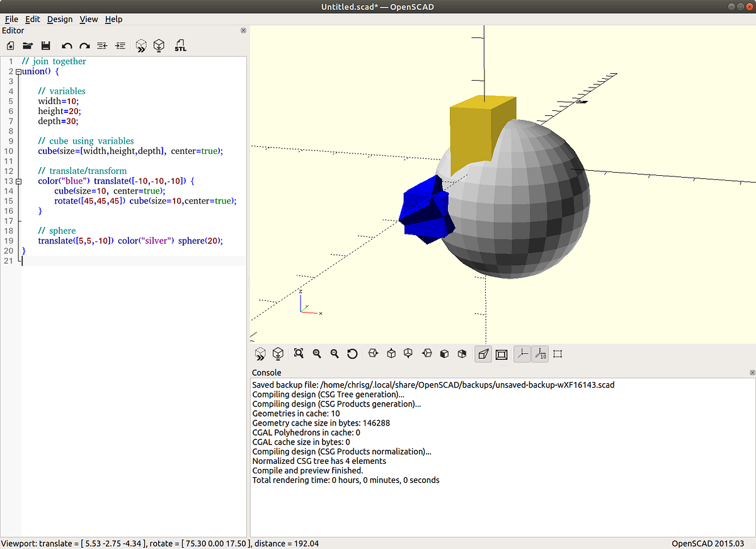Click the Indent icon in the editor toolbar
The image size is (756, 549).
click(x=120, y=45)
